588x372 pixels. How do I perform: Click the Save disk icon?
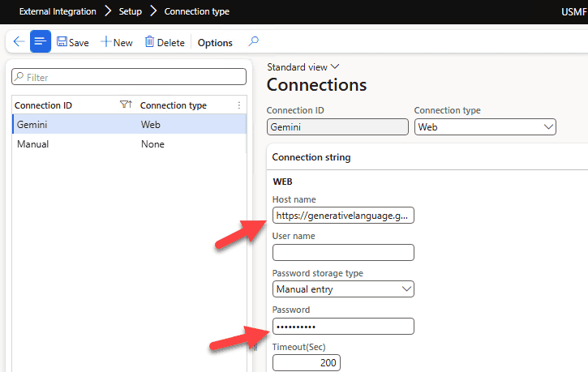pos(62,42)
